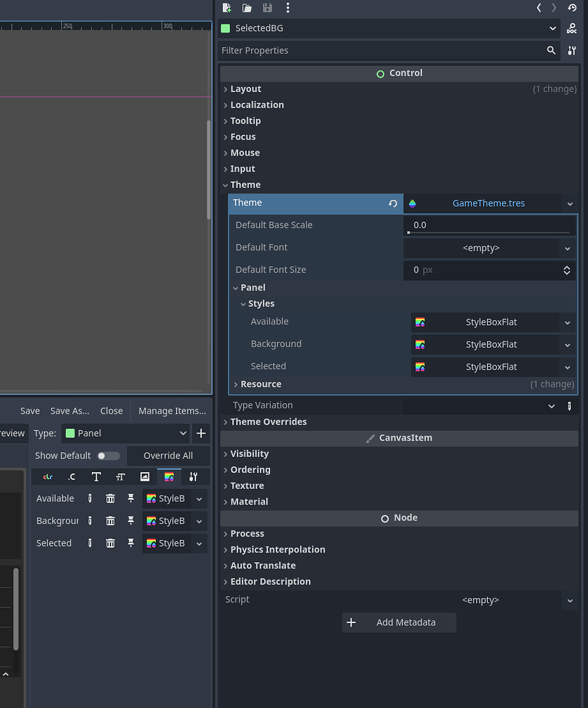Screen dimensions: 588x708
Task: Open the three-dot options menu in the toolbar
Action: click(288, 8)
